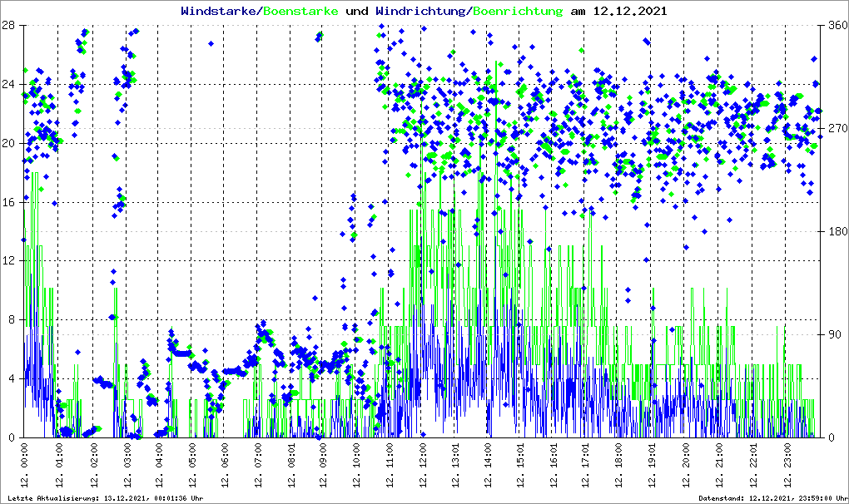Click the "12. 06:00" time axis label
Image resolution: width=849 pixels, height=504 pixels.
(x=225, y=467)
